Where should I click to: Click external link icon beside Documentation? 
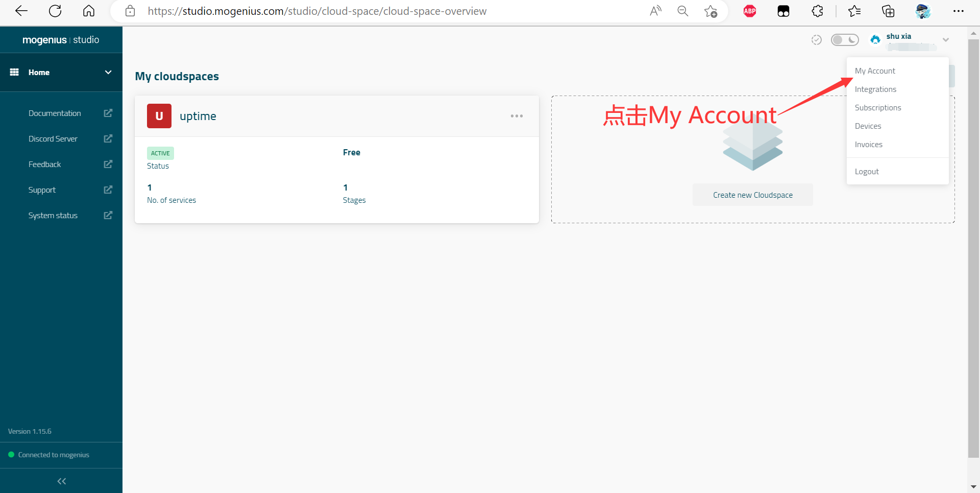coord(108,113)
